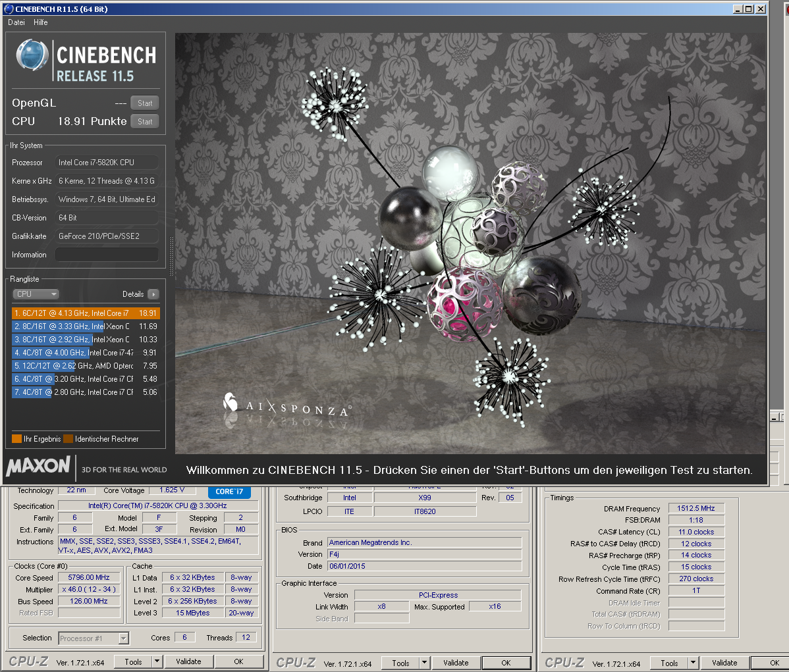Screen dimensions: 789x672
Task: Select ranking row 6C/12T @ 4.13 GHz
Action: (86, 313)
